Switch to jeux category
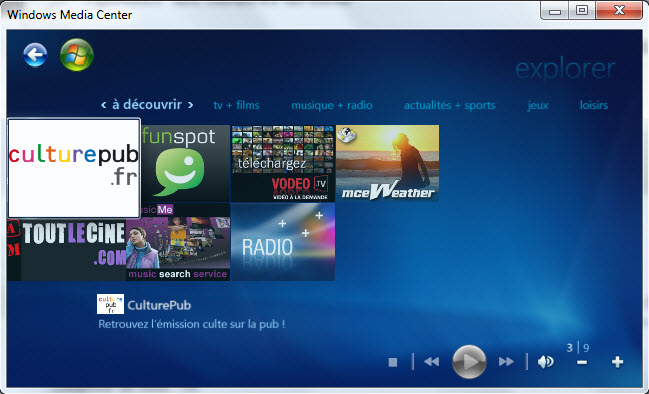 pos(538,106)
